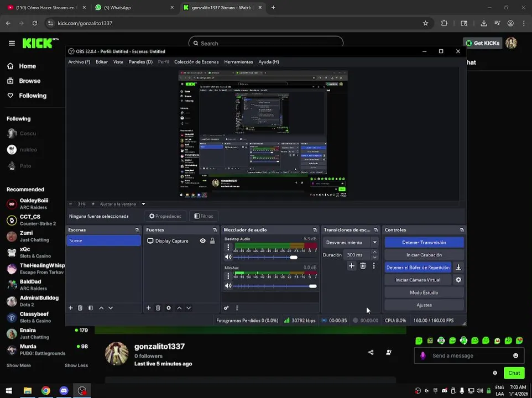This screenshot has height=398, width=532.
Task: Open transition properties three dots
Action: coord(373,266)
